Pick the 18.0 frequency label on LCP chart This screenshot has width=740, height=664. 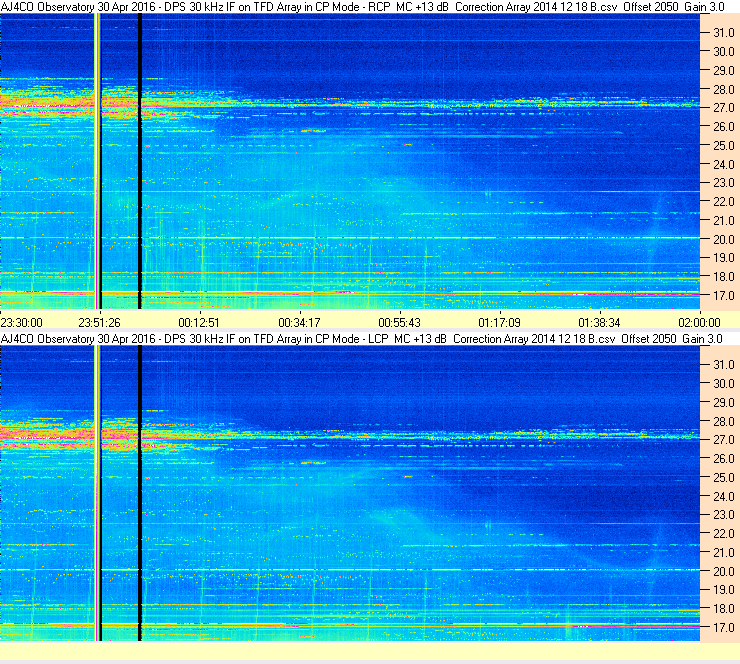pyautogui.click(x=724, y=608)
